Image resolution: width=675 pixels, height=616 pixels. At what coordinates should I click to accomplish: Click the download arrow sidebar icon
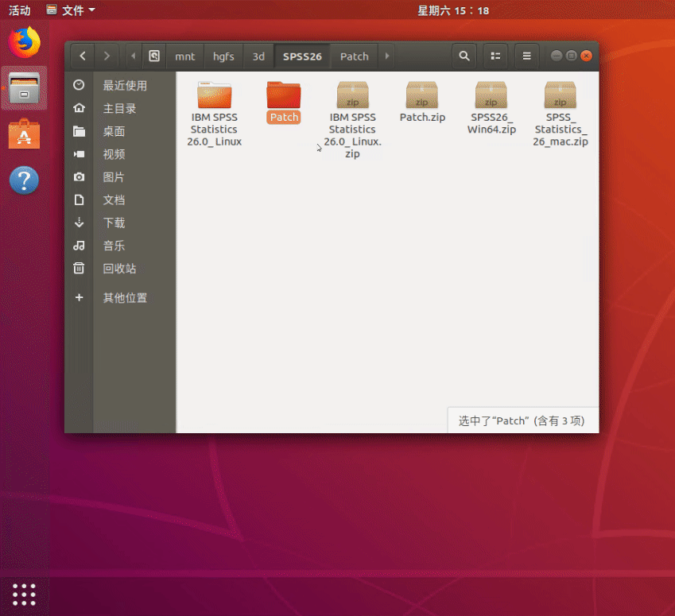79,223
